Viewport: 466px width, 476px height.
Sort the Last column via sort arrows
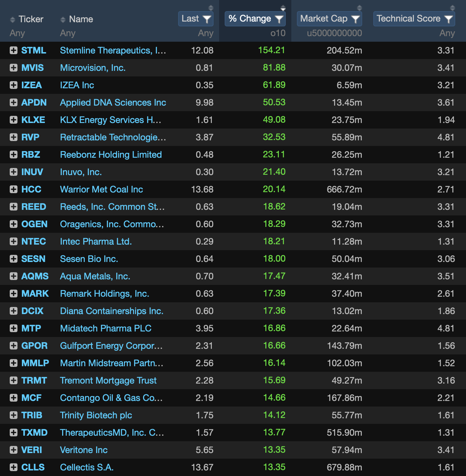210,8
